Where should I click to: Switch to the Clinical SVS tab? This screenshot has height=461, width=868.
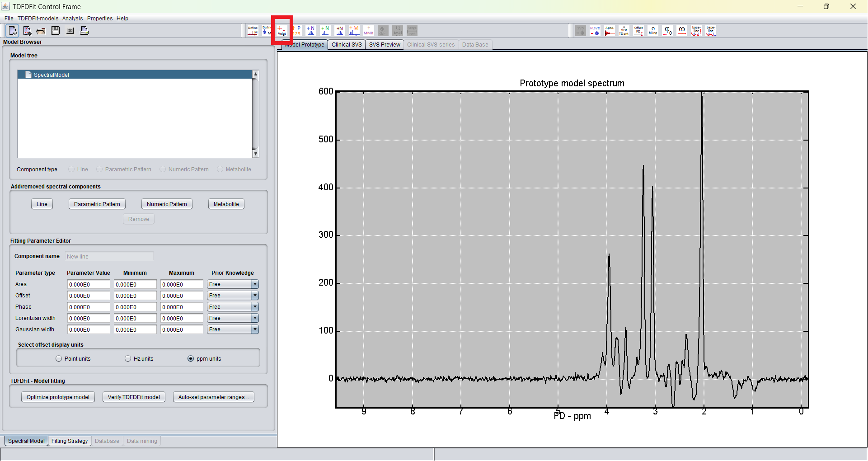pos(347,45)
